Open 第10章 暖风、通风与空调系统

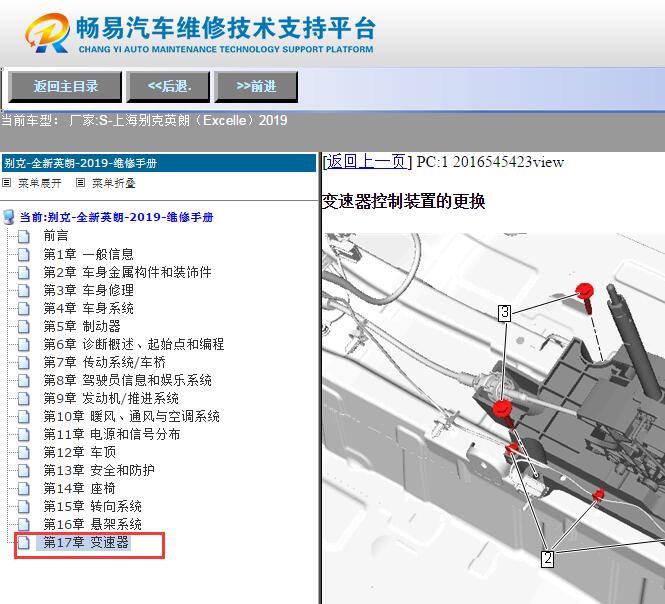click(x=131, y=416)
